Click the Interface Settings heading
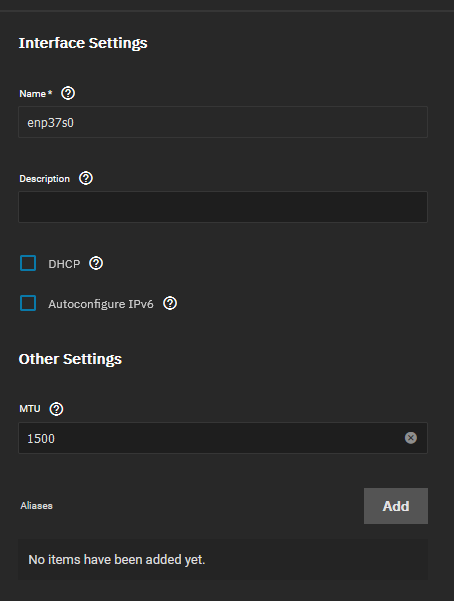Image resolution: width=454 pixels, height=601 pixels. 83,43
